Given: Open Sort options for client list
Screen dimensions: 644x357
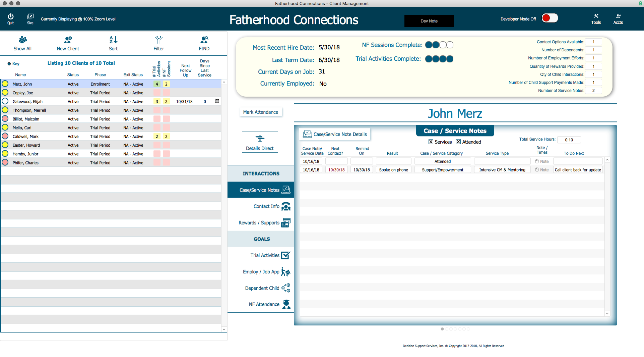Looking at the screenshot, I should [113, 40].
